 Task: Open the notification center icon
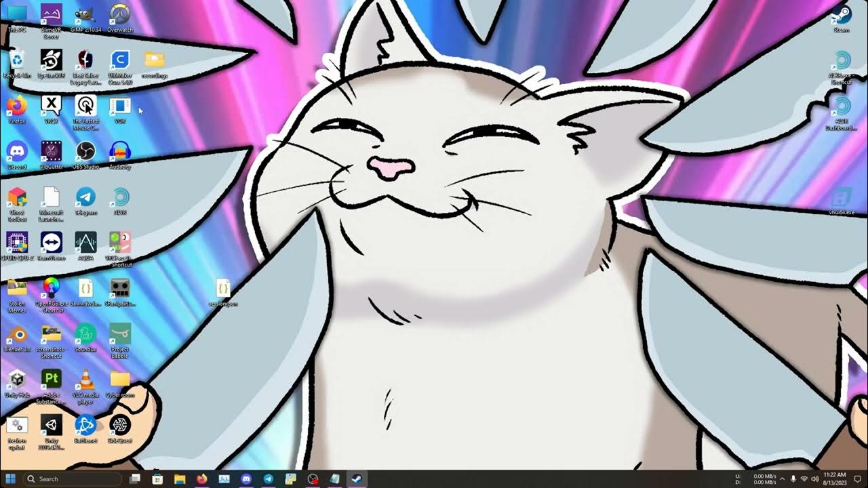coord(858,479)
